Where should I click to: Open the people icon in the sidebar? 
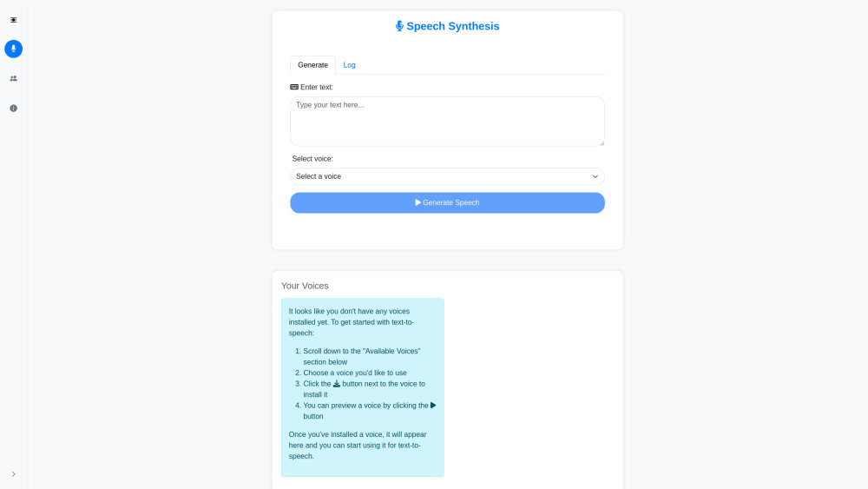[13, 78]
